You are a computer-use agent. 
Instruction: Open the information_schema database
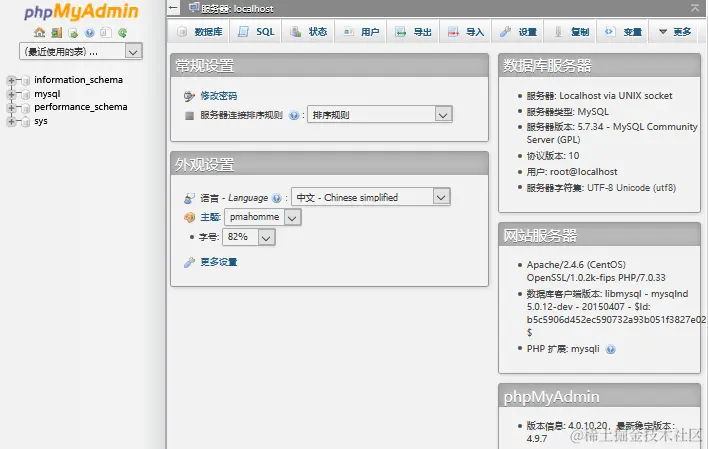[79, 80]
